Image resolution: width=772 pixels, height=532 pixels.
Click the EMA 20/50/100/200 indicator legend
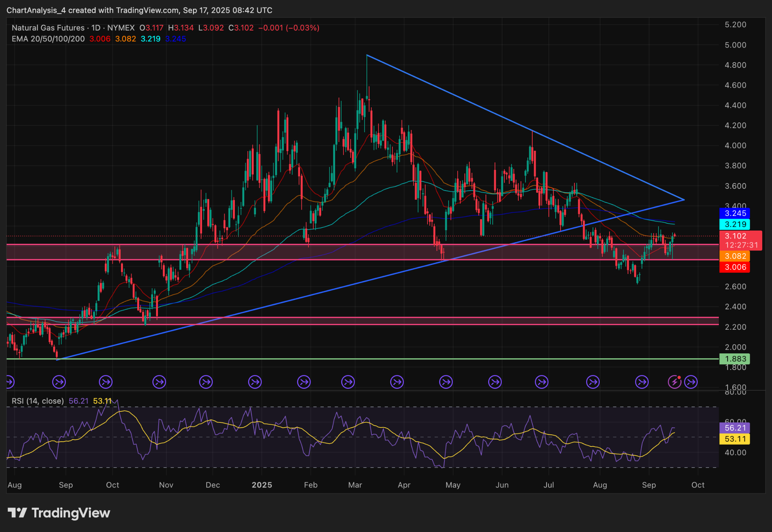48,39
